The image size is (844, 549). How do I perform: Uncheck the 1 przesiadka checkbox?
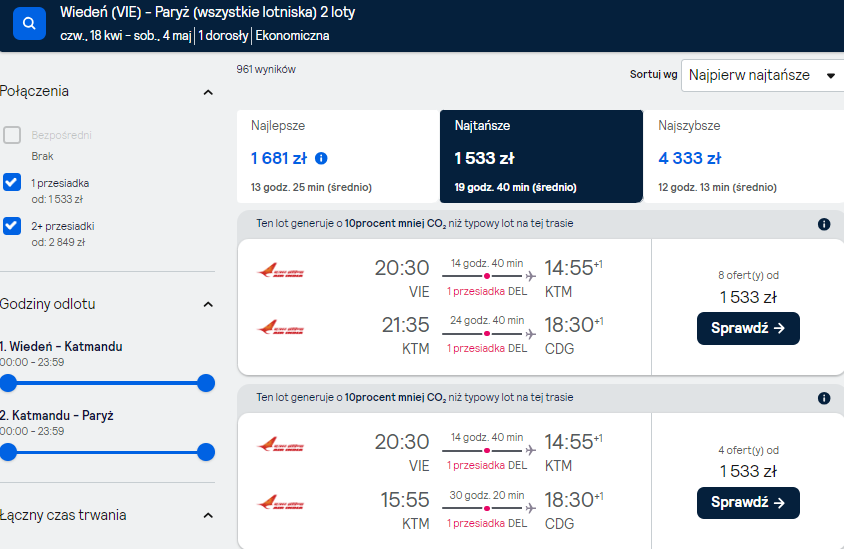(12, 182)
